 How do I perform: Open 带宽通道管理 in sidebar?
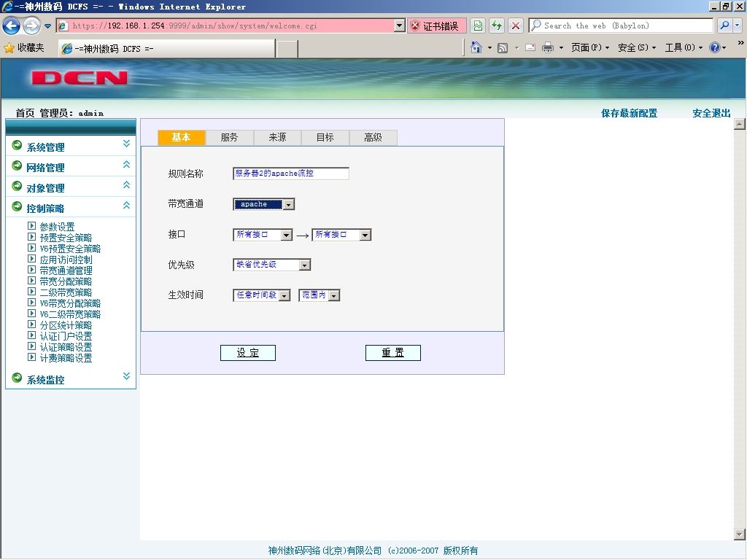[66, 271]
